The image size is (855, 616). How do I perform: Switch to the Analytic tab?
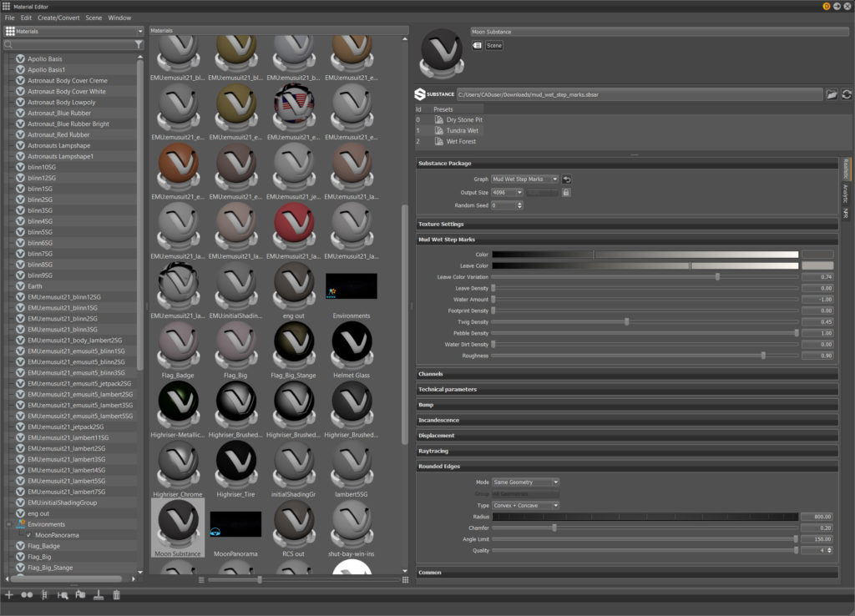coord(846,194)
